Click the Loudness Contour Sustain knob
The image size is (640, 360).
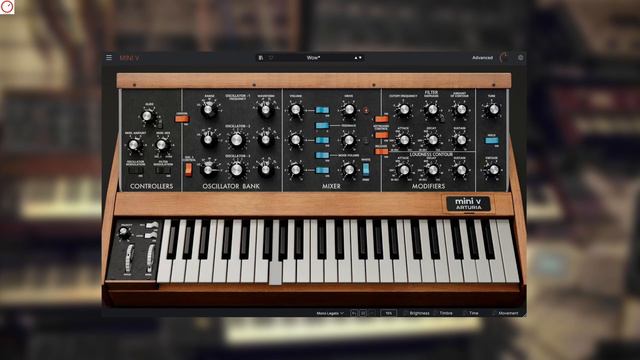tap(461, 170)
